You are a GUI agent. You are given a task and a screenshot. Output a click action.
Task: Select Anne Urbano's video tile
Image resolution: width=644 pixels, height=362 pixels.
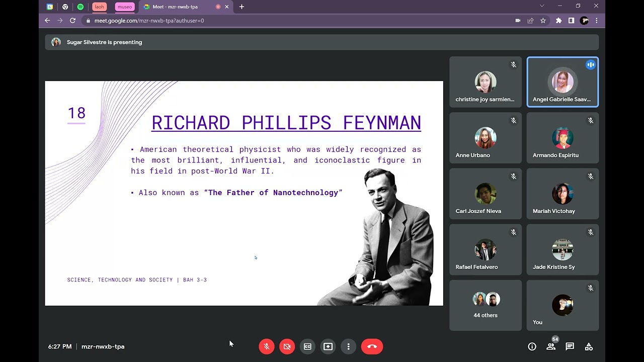pyautogui.click(x=486, y=138)
